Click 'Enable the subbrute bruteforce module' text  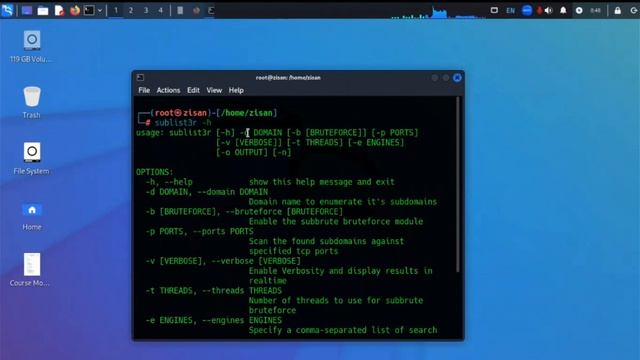(x=336, y=222)
